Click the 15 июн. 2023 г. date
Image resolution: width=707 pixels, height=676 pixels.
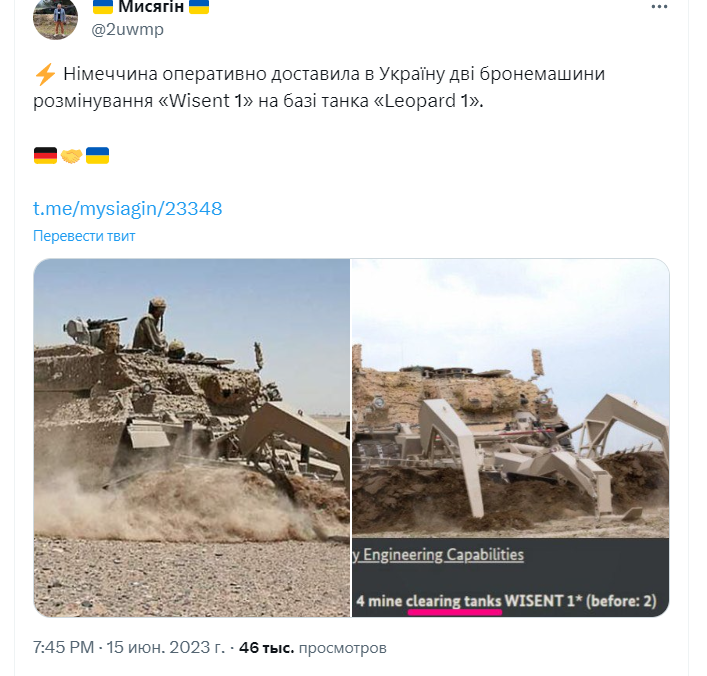point(165,648)
